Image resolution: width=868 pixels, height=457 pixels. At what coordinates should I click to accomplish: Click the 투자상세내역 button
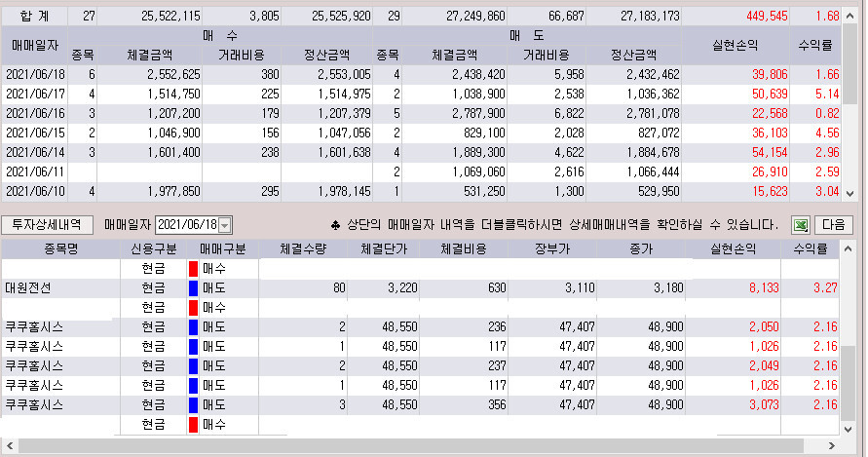47,224
